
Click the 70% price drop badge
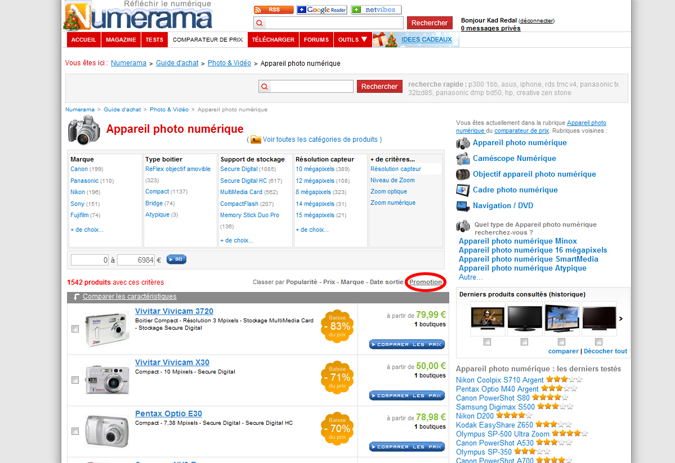pos(338,429)
